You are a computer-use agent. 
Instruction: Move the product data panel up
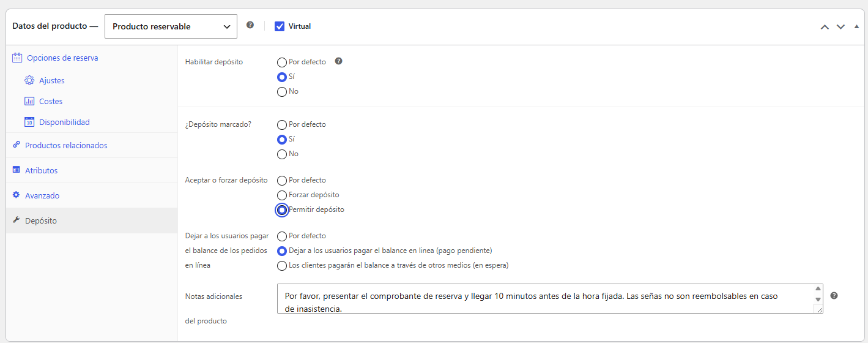825,26
